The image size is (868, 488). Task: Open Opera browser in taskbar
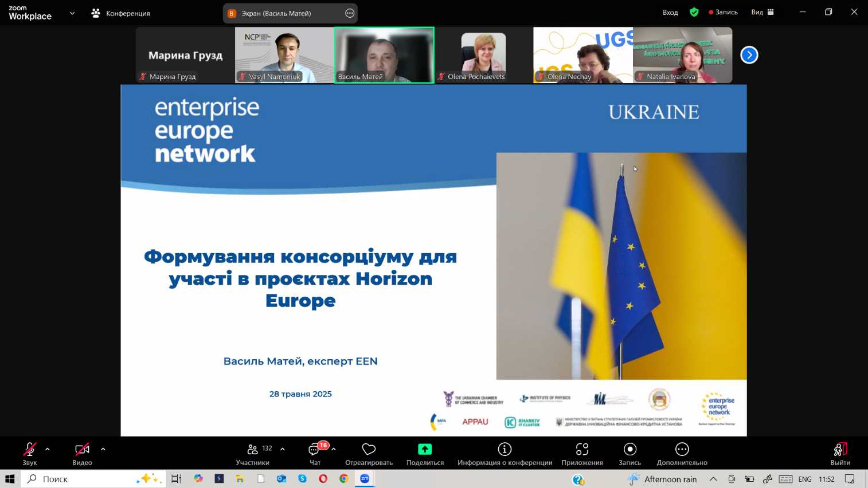click(x=323, y=479)
